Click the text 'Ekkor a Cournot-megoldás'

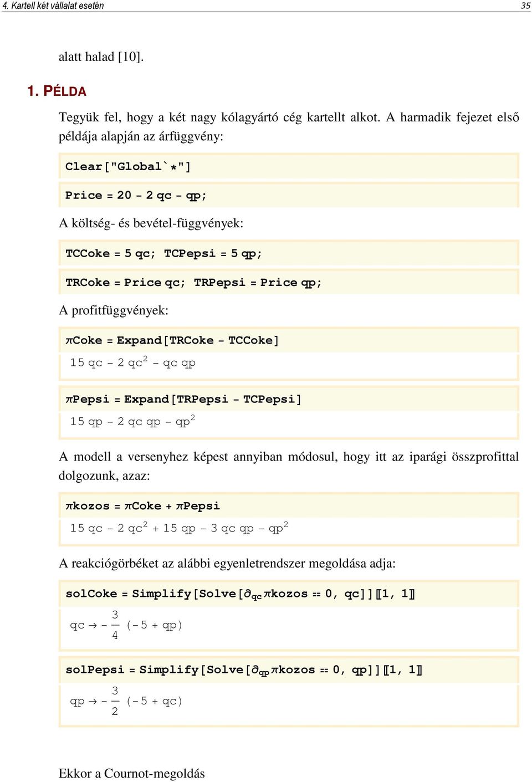132,773
